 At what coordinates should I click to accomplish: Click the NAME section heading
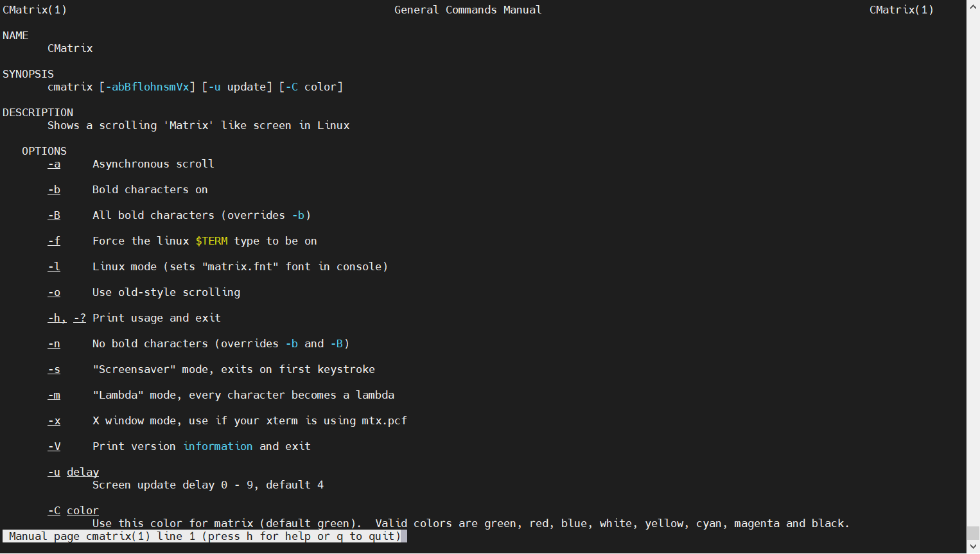[x=15, y=35]
